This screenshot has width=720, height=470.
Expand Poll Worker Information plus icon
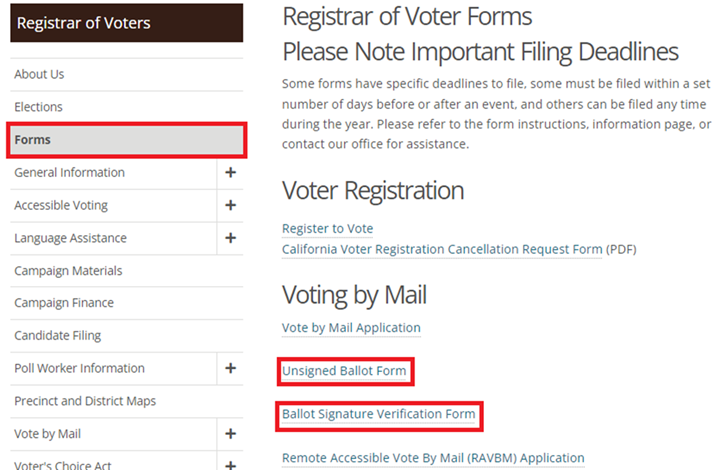coord(230,369)
